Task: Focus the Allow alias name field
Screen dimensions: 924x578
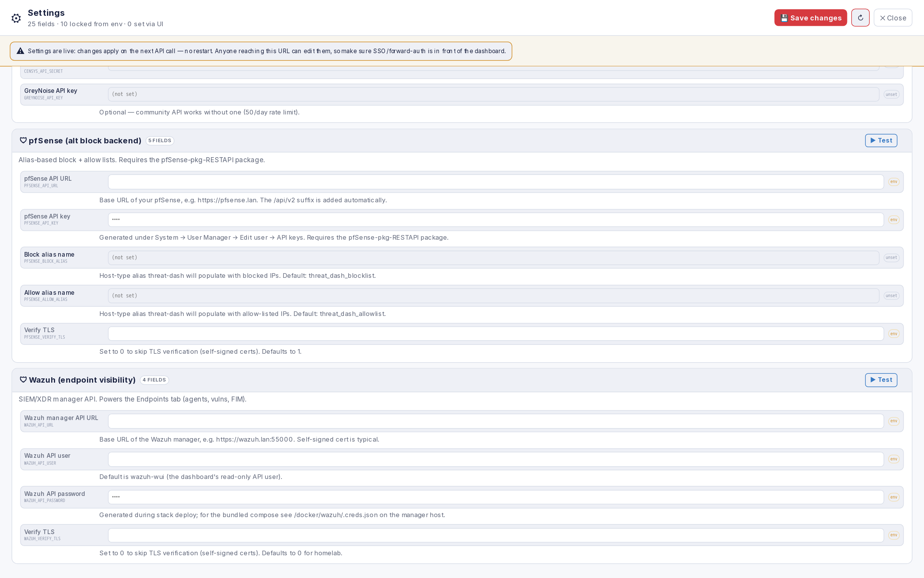Action: click(494, 296)
